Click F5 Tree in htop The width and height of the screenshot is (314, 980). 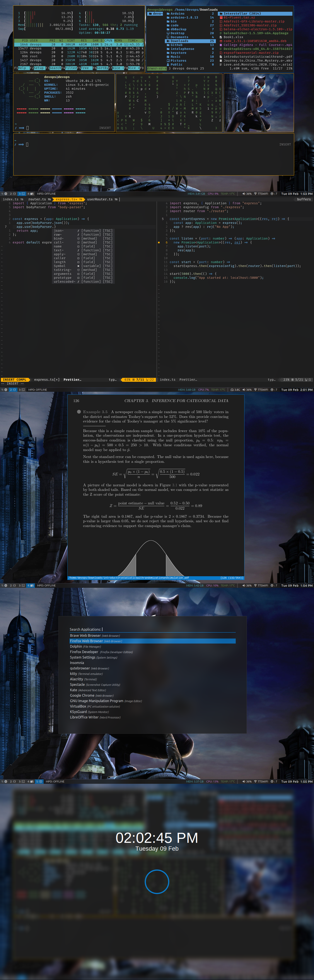click(85, 68)
